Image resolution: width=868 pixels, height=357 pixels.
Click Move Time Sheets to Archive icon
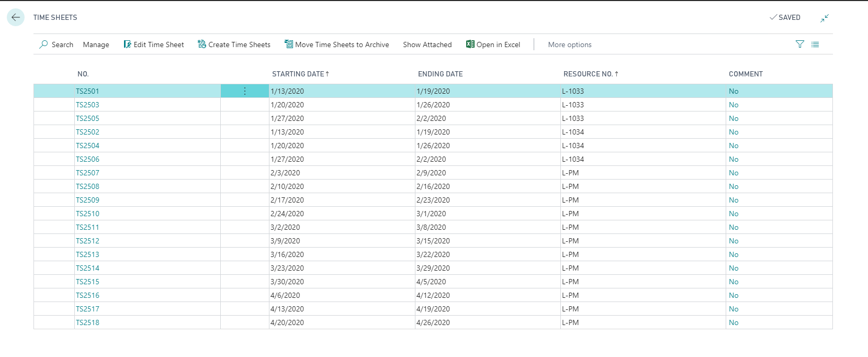tap(288, 44)
